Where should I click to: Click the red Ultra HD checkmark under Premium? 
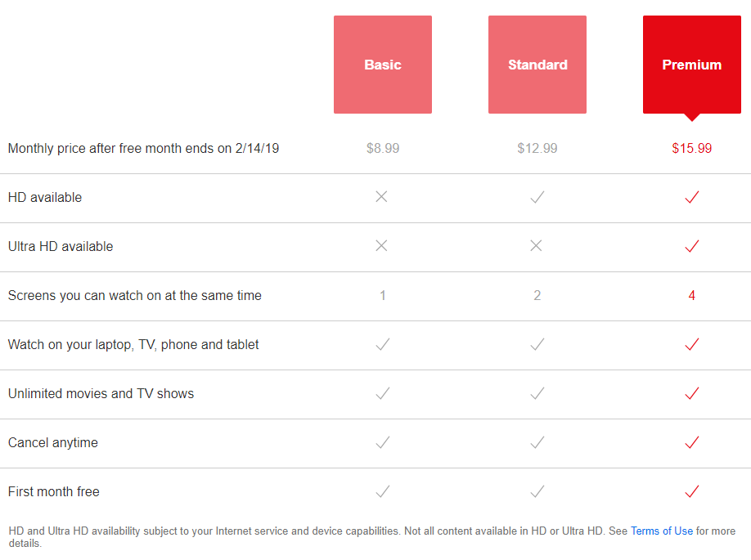692,246
